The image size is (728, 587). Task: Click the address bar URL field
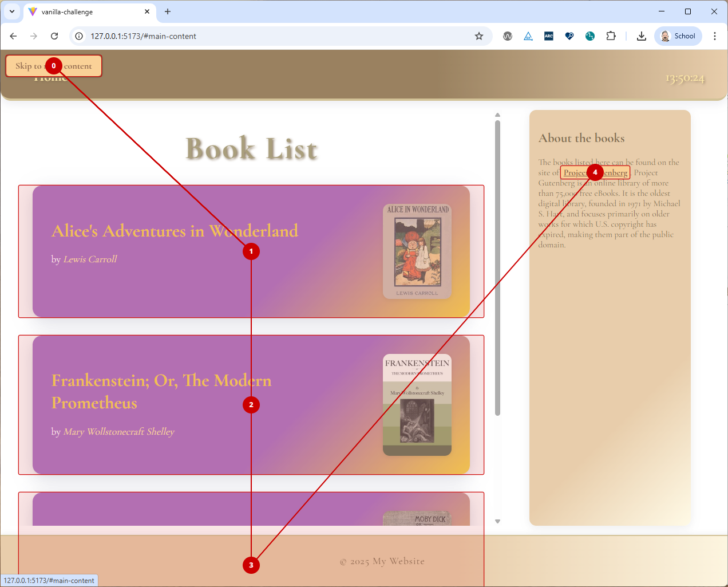[275, 36]
